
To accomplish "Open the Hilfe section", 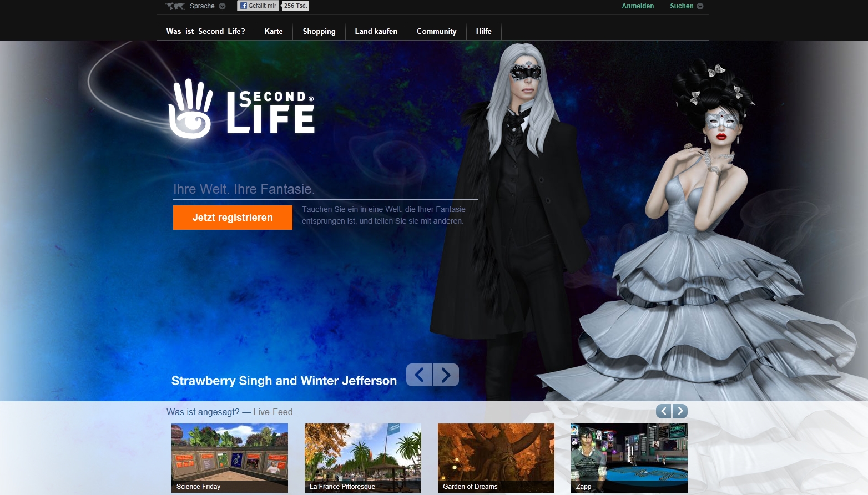I will (x=483, y=31).
